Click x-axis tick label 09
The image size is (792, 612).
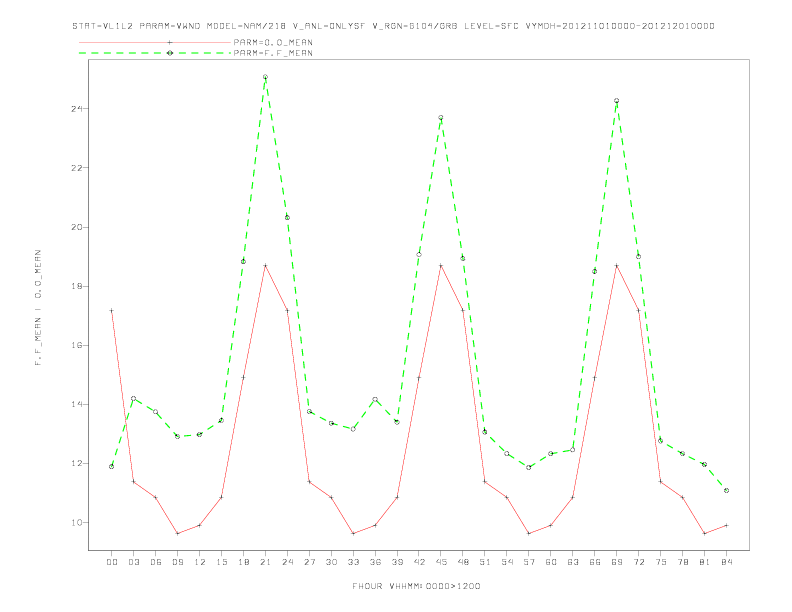[177, 562]
